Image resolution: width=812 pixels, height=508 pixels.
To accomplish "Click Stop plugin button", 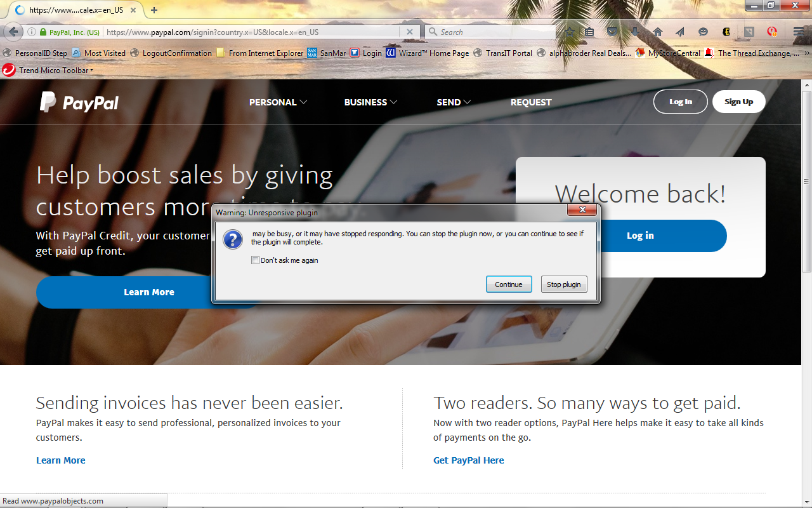I will (x=564, y=284).
